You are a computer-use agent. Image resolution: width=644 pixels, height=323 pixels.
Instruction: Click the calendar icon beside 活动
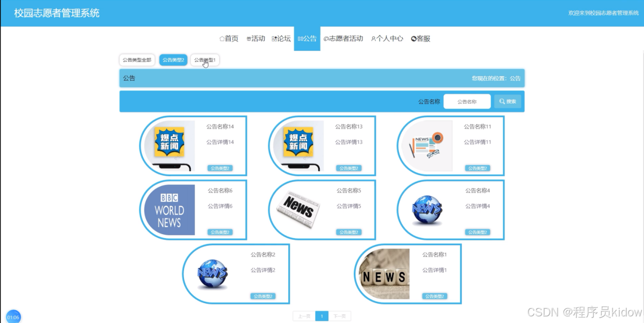point(248,38)
